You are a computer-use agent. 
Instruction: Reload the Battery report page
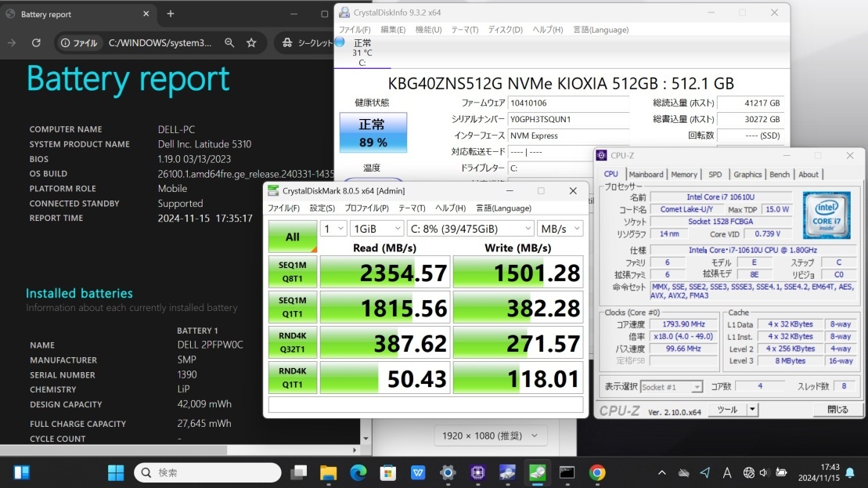click(x=36, y=42)
